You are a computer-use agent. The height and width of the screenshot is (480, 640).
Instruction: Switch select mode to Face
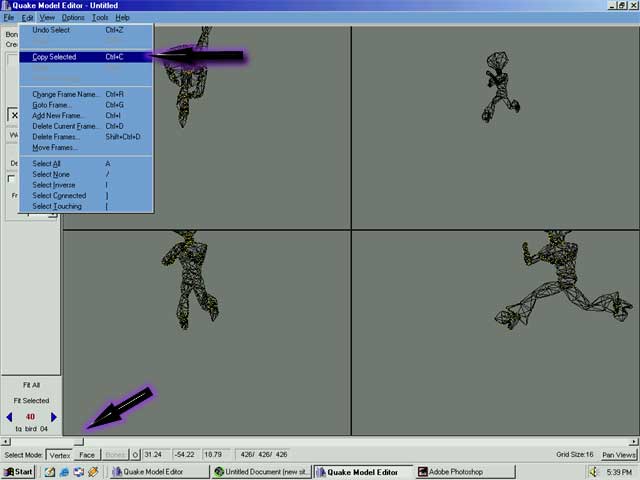point(87,455)
